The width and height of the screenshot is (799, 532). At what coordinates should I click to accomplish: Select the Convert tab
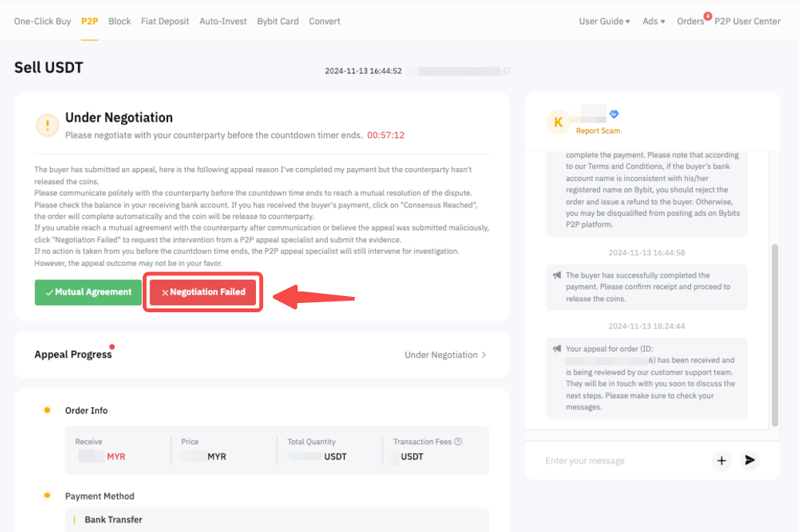click(x=325, y=22)
